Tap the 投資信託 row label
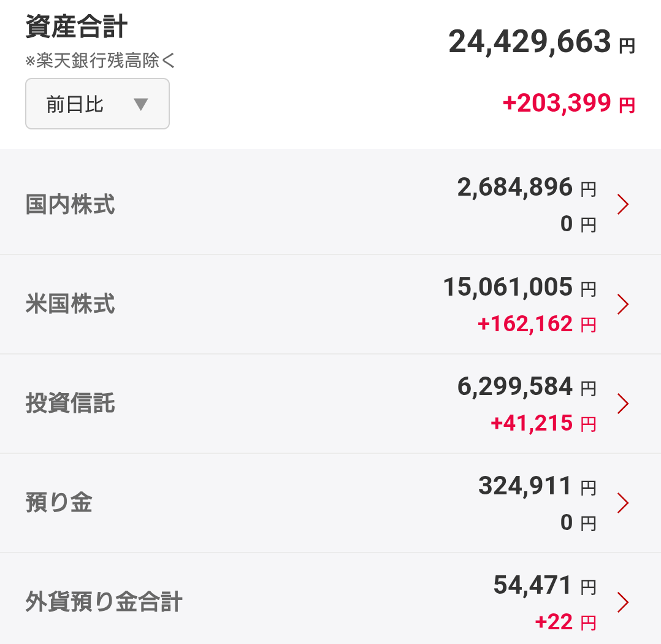The image size is (661, 644). click(70, 403)
